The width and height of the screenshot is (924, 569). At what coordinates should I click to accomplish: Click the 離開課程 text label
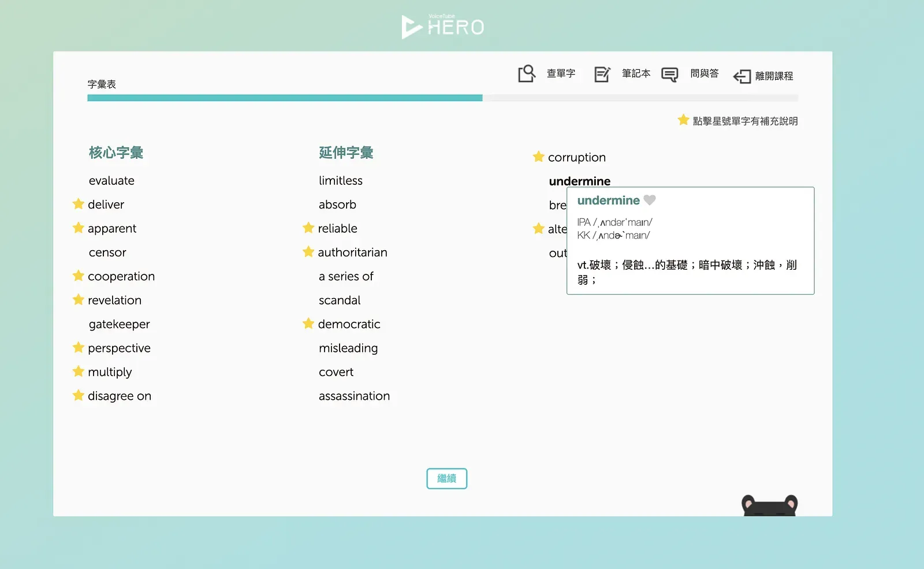tap(774, 76)
